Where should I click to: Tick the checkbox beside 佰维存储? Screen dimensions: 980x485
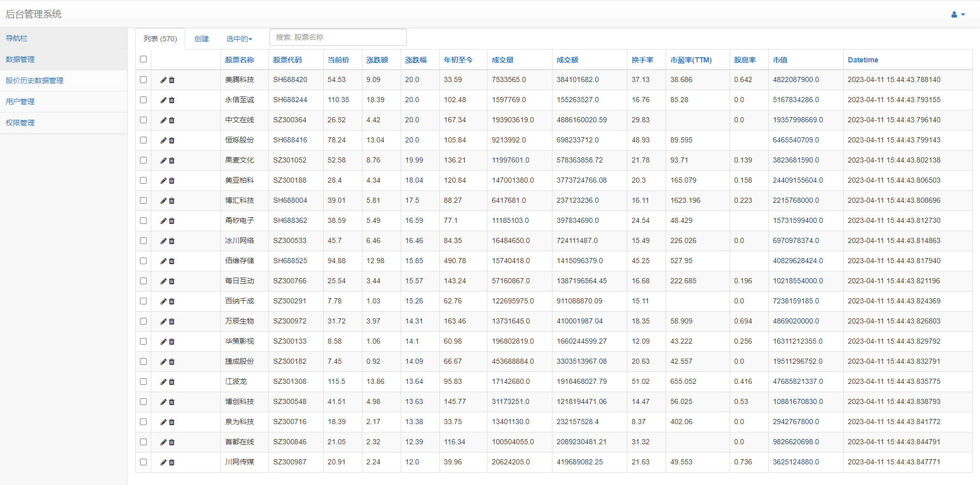coord(144,261)
